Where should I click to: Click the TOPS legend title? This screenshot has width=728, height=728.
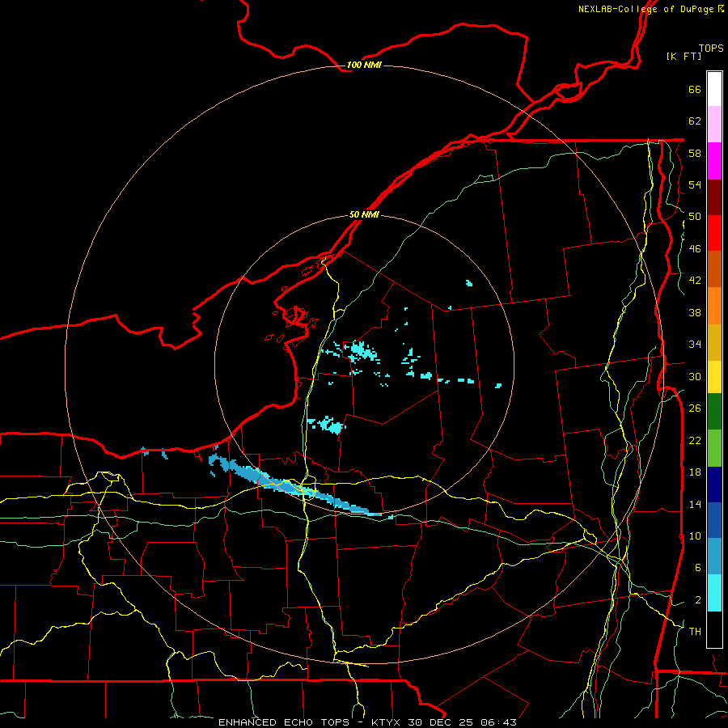pos(711,48)
